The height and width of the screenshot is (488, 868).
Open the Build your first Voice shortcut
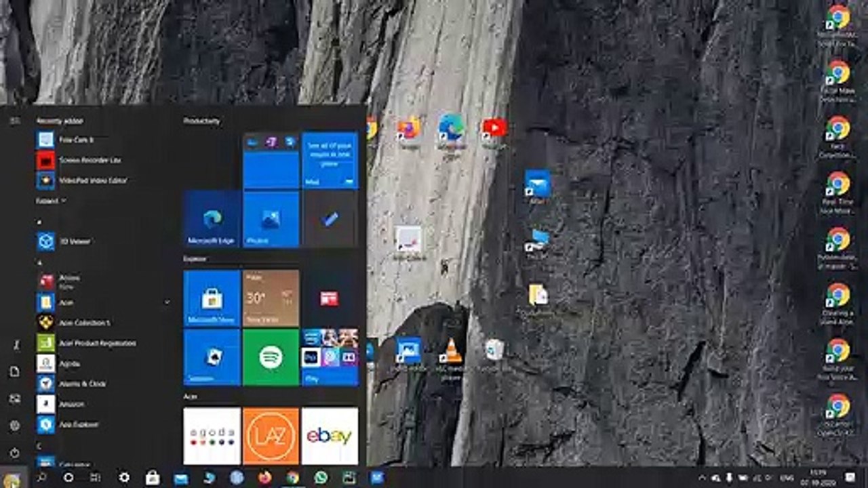tap(837, 359)
